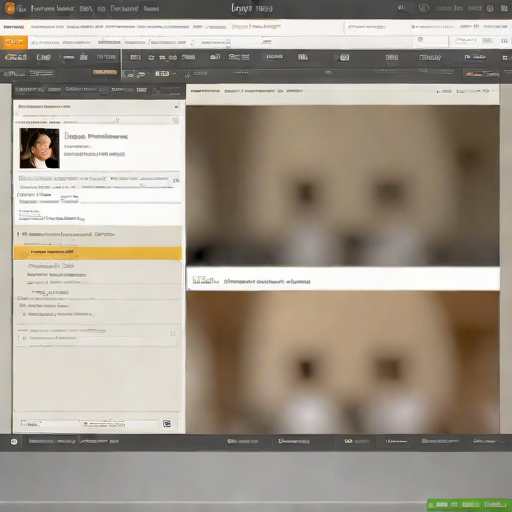The width and height of the screenshot is (512, 512).
Task: Tick the checkbox in the bottom boxed row of the left panel
Action: coord(24,338)
